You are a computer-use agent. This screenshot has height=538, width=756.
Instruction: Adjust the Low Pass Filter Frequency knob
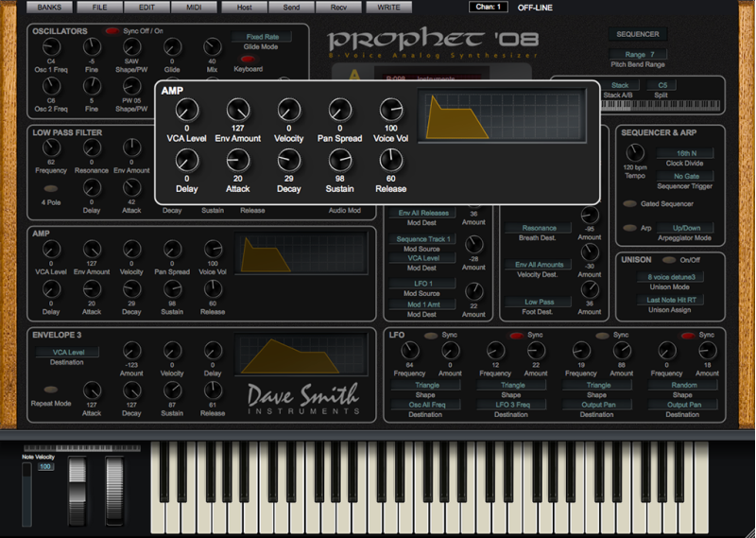(x=51, y=148)
